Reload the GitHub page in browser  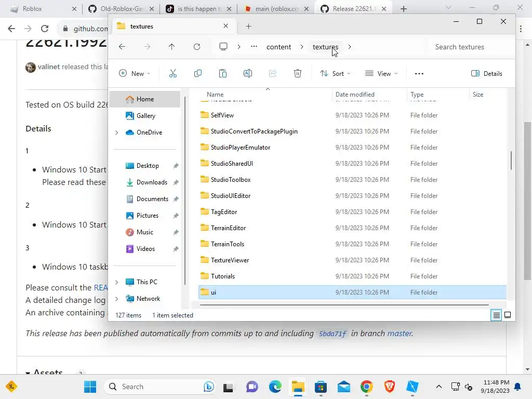[x=45, y=29]
